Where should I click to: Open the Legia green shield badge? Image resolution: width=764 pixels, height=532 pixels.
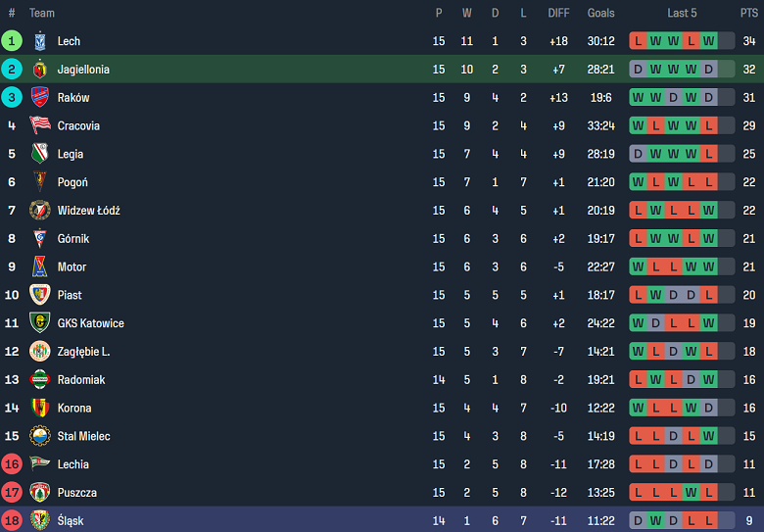pyautogui.click(x=40, y=154)
